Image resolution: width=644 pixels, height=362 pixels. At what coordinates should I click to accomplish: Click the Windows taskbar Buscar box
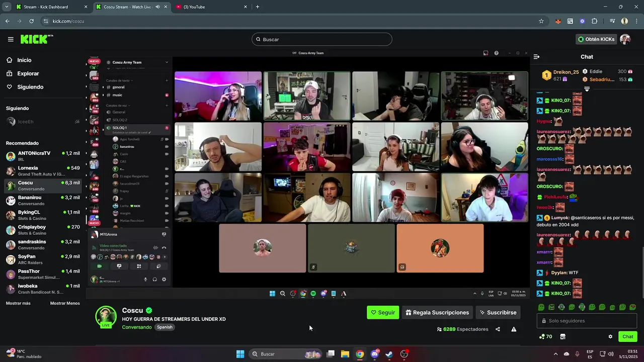(286, 354)
